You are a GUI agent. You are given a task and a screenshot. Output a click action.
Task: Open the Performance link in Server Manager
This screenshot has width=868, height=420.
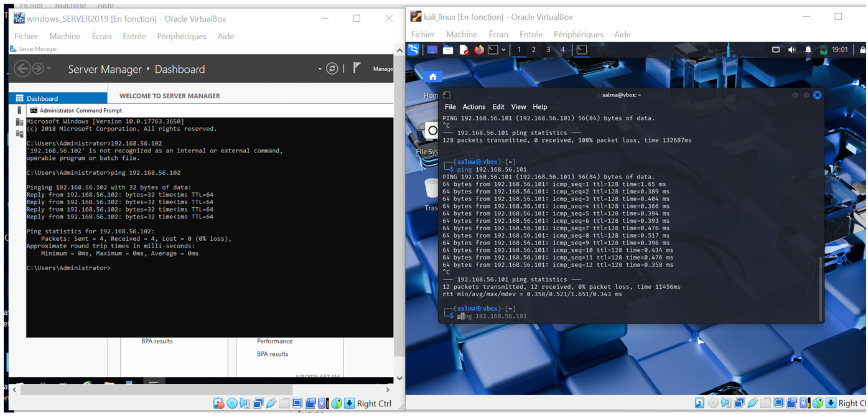coord(274,341)
